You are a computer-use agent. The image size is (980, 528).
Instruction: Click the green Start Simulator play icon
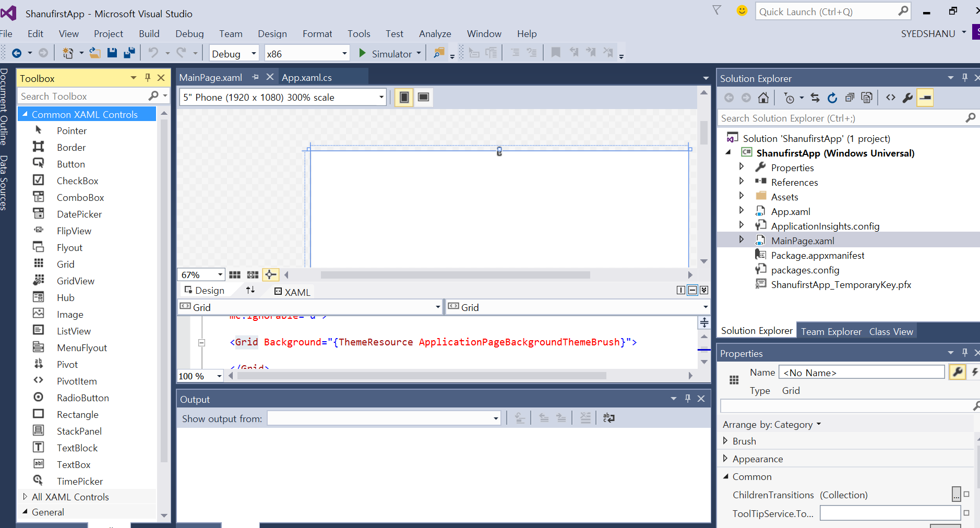pos(362,53)
